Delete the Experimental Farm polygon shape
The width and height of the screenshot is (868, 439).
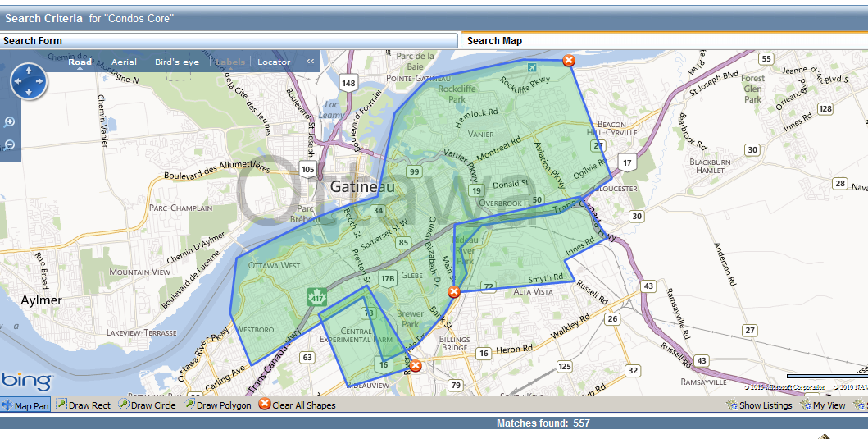416,366
